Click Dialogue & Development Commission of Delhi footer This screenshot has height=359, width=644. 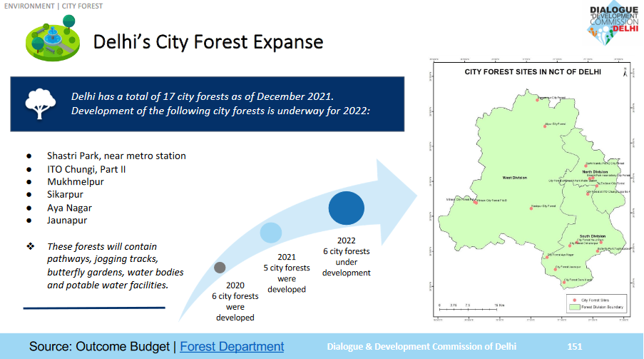click(x=421, y=347)
